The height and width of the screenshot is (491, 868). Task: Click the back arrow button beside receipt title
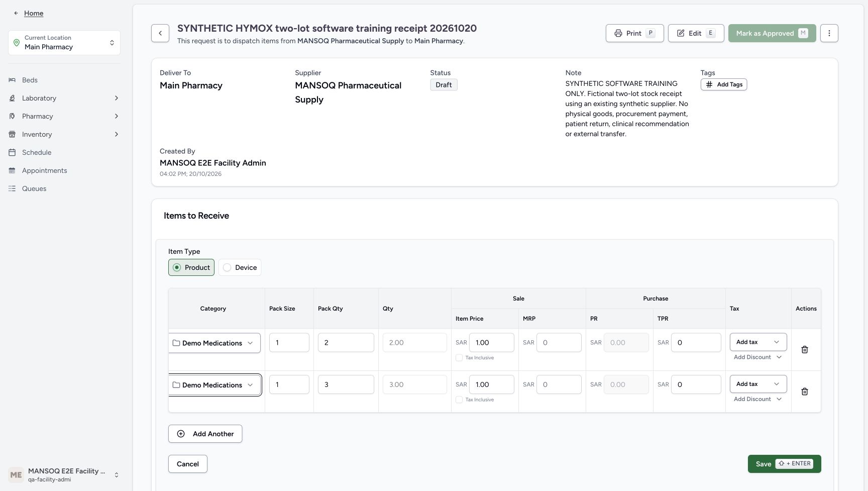(160, 33)
